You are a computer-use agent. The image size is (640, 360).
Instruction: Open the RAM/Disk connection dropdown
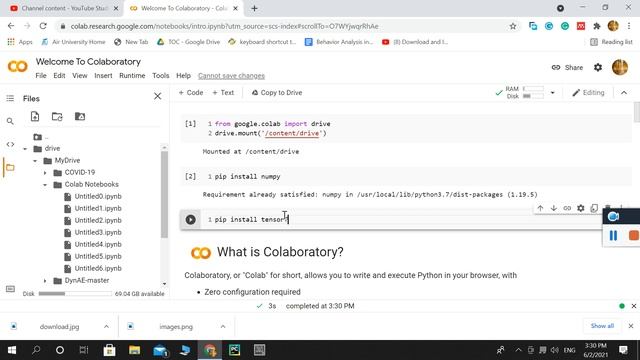click(x=552, y=93)
